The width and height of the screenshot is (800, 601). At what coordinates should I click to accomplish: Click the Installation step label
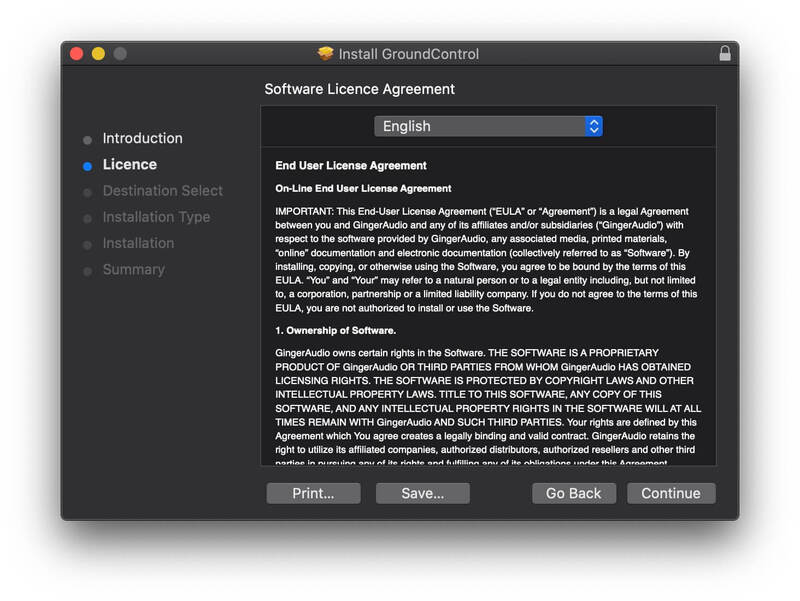(x=138, y=243)
